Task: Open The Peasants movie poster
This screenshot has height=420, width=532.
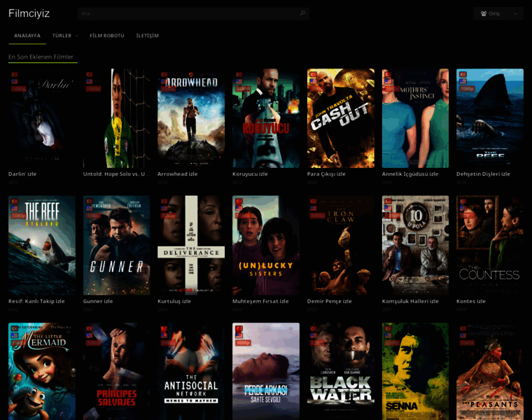Action: (490, 372)
